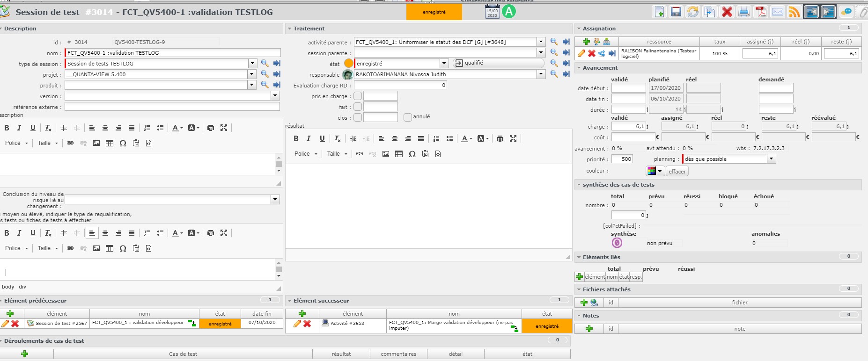Image resolution: width=868 pixels, height=361 pixels.
Task: Click the 'qualifié' status button
Action: point(498,63)
